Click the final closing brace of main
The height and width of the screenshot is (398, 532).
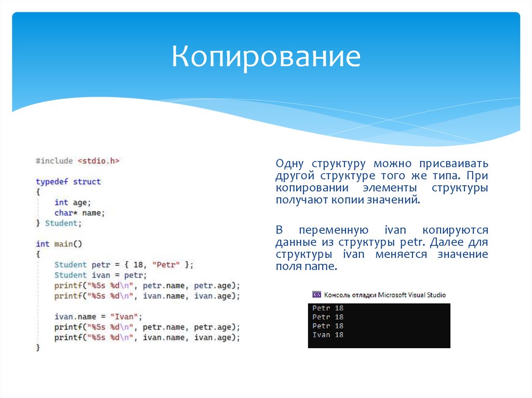(37, 348)
